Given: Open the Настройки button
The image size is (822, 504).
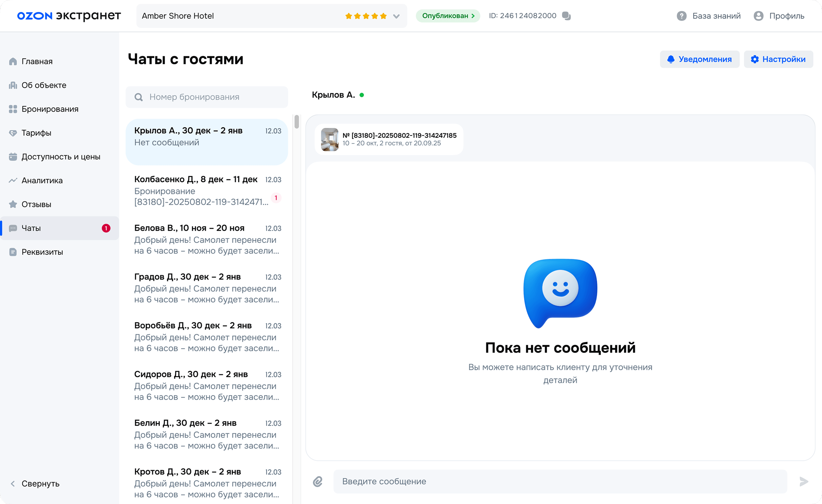Looking at the screenshot, I should pos(778,59).
